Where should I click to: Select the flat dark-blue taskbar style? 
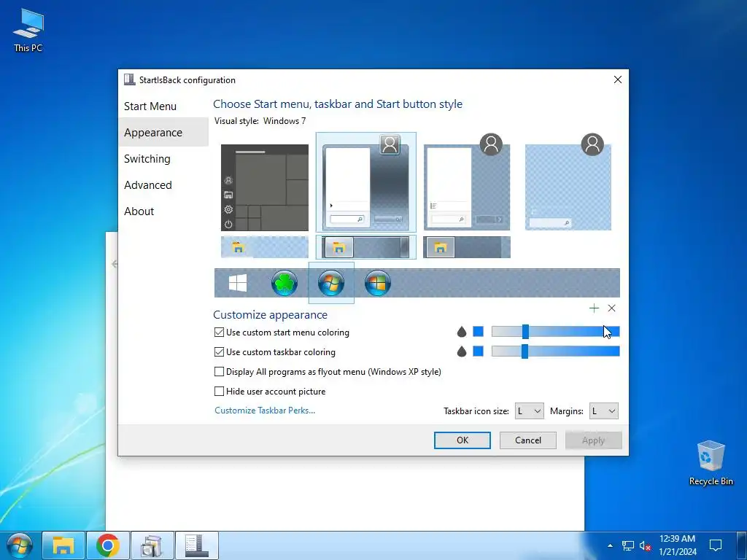[x=467, y=247]
